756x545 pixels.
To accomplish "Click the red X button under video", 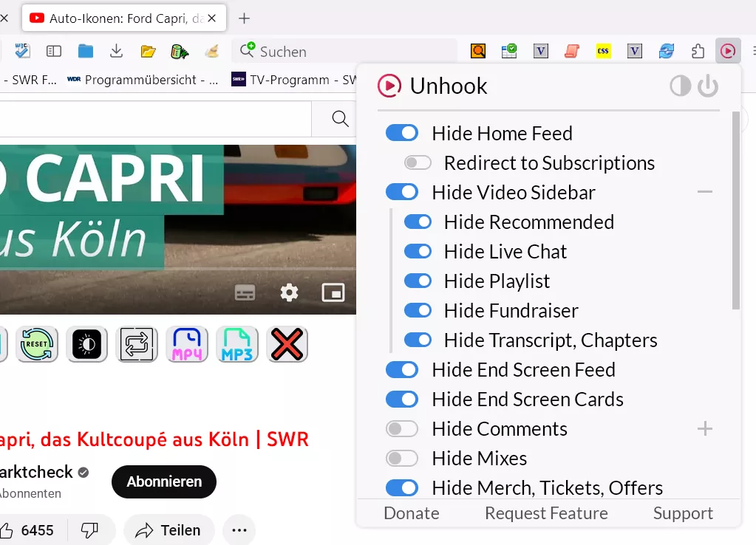I will point(287,344).
